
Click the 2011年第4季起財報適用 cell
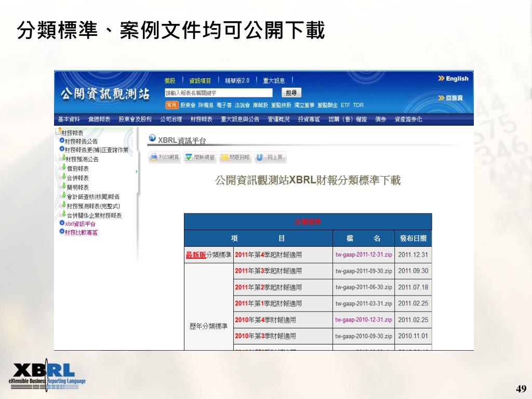283,255
